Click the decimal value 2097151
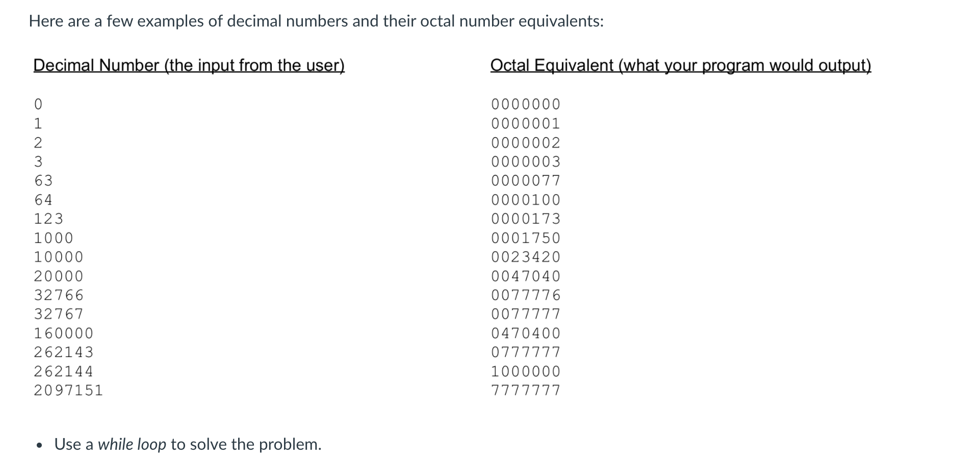The height and width of the screenshot is (462, 980). point(68,391)
